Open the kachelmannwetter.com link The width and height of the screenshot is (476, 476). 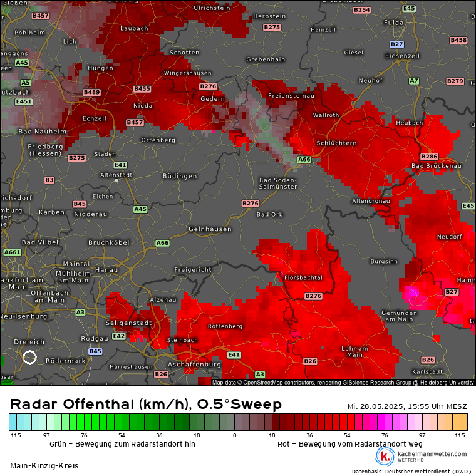432,454
